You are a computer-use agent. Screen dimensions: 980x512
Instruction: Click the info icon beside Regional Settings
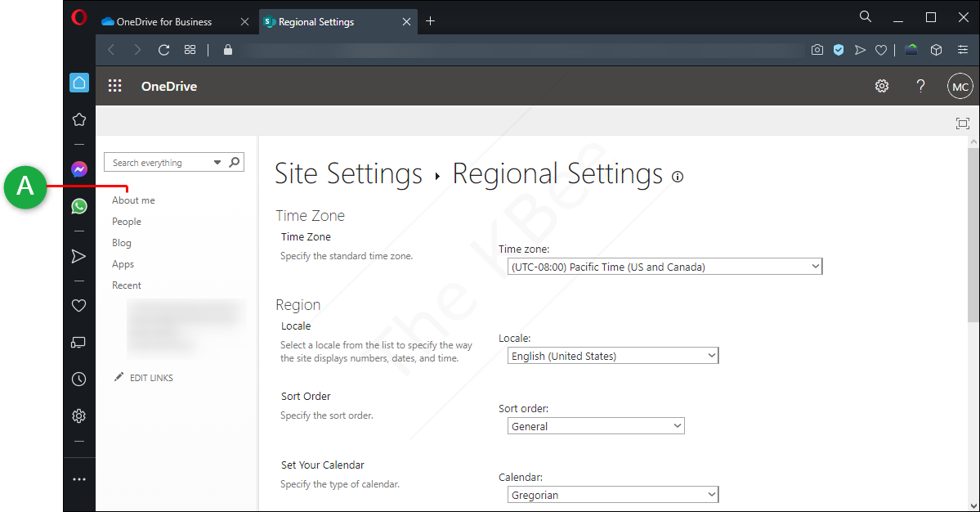678,177
